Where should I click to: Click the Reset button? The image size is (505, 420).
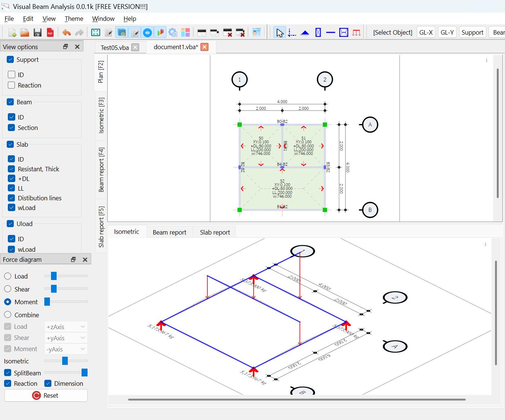46,395
